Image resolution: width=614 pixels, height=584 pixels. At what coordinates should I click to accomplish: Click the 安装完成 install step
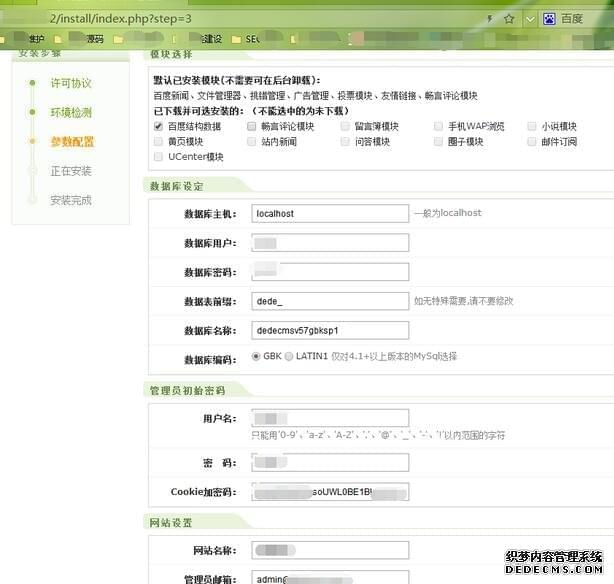71,200
